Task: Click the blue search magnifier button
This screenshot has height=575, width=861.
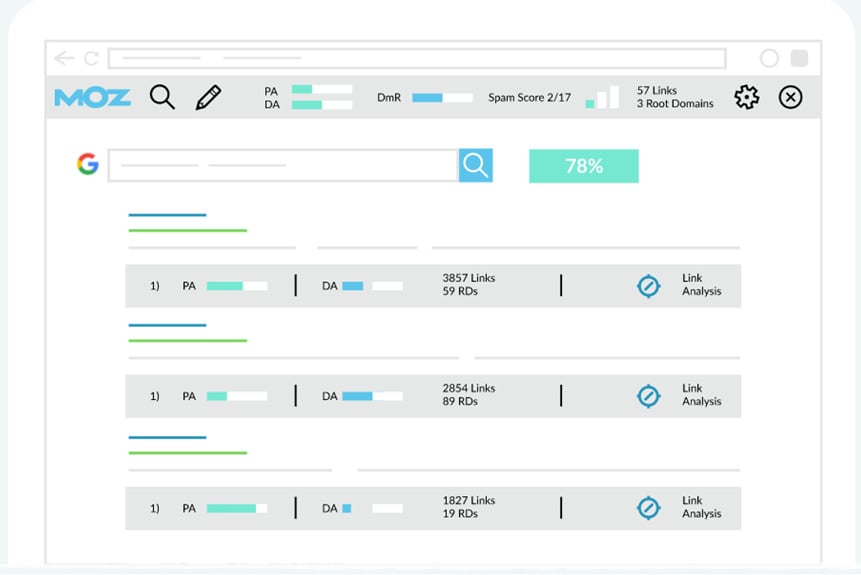Action: coord(476,165)
